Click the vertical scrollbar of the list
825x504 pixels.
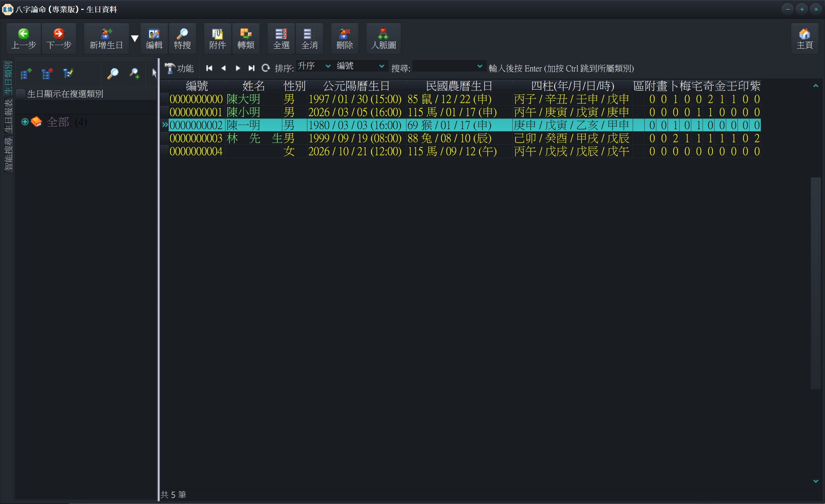815,283
